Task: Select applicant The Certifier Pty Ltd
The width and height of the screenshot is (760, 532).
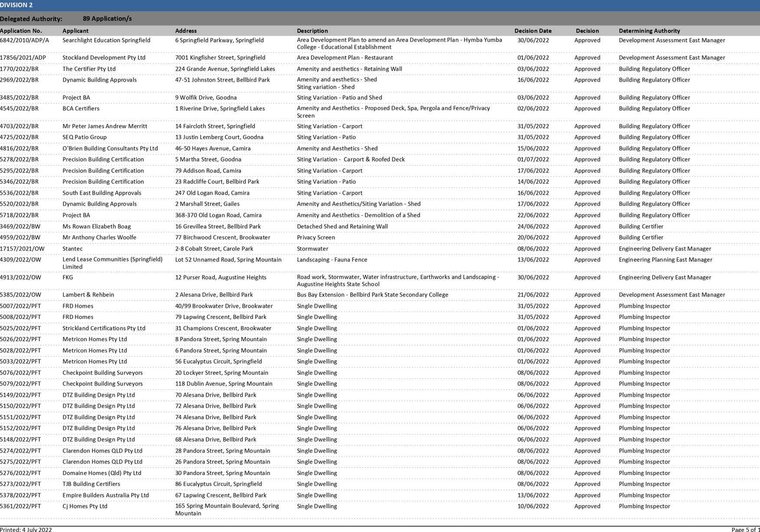Action: tap(89, 69)
